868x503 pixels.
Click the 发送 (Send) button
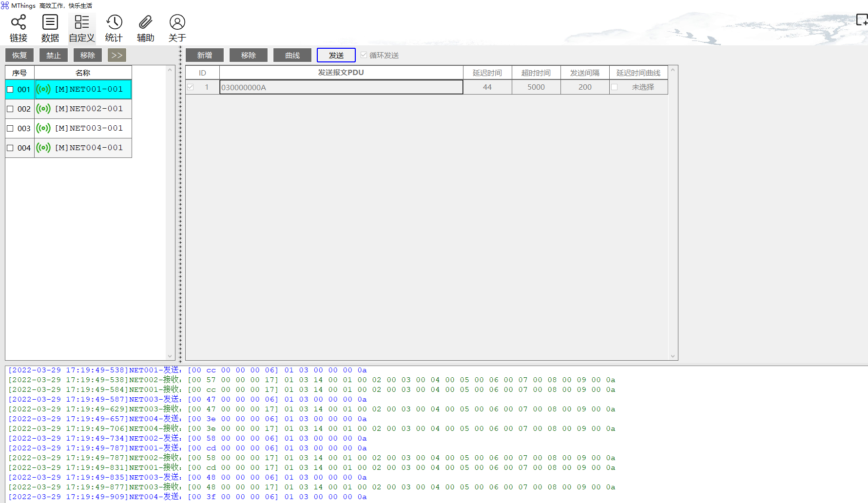(x=336, y=55)
